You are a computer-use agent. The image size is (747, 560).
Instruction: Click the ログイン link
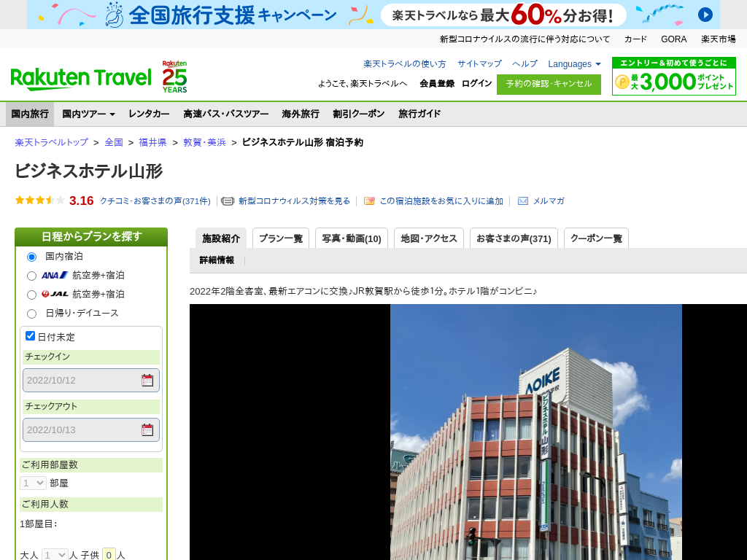click(x=476, y=83)
